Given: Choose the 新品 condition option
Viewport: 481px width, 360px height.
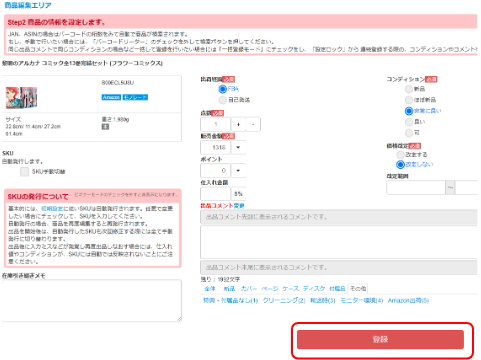Looking at the screenshot, I should point(409,89).
